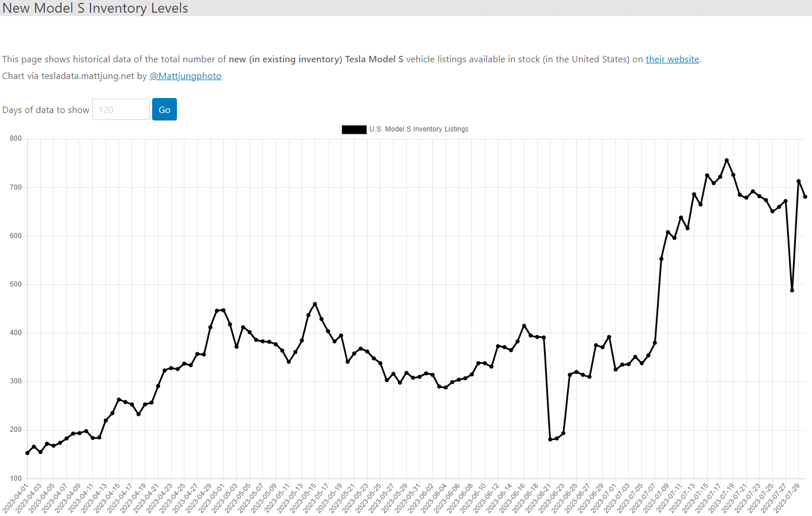This screenshot has height=516, width=812.
Task: Click the "New Model S Inventory Levels" heading
Action: click(95, 8)
